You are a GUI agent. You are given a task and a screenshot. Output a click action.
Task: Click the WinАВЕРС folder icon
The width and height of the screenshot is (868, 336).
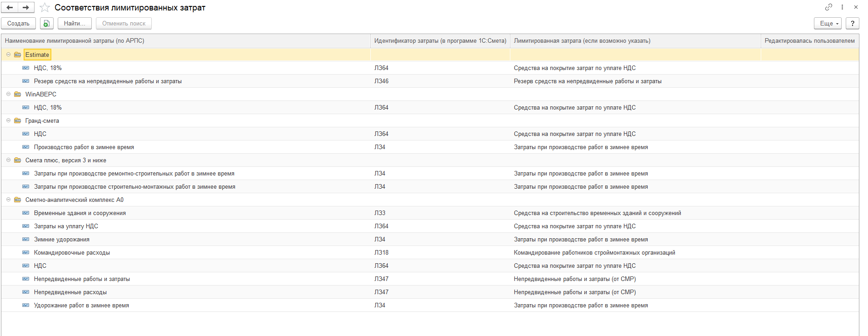click(18, 94)
